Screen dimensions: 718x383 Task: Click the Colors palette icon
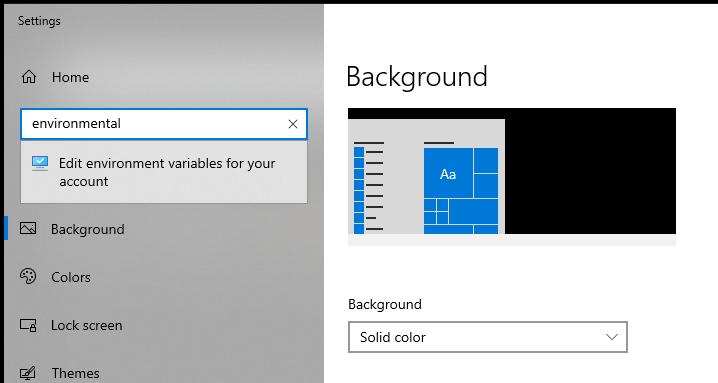point(28,276)
